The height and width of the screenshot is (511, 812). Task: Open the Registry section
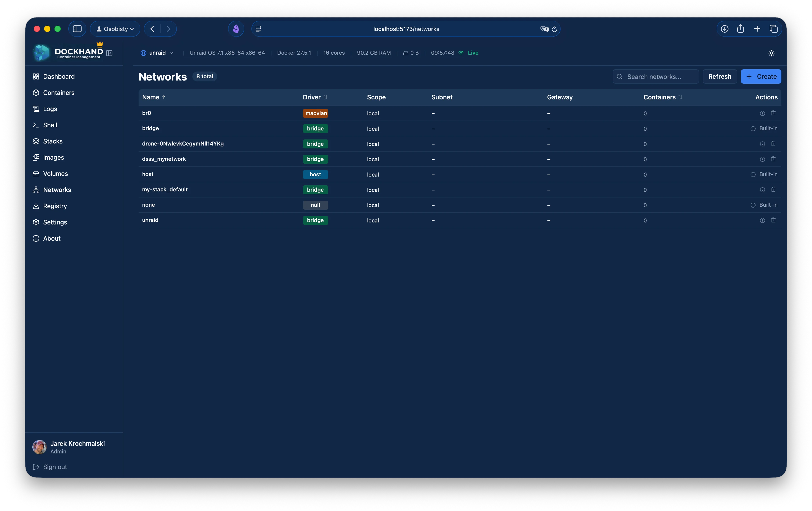point(55,206)
